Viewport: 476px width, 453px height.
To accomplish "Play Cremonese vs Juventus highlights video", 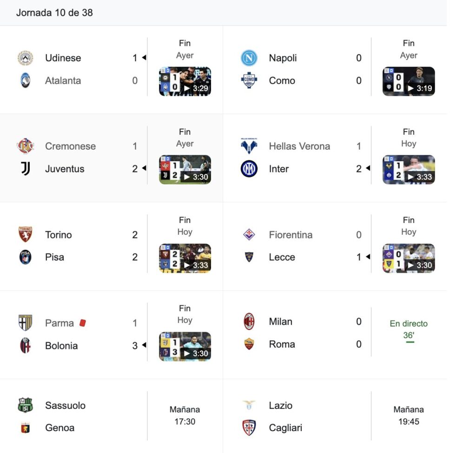I will pos(185,170).
